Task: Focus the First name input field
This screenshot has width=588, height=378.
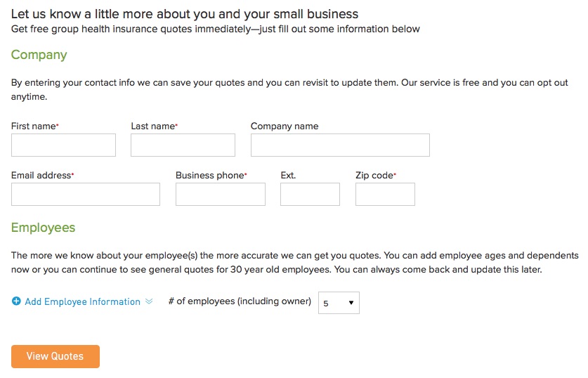Action: click(x=63, y=145)
